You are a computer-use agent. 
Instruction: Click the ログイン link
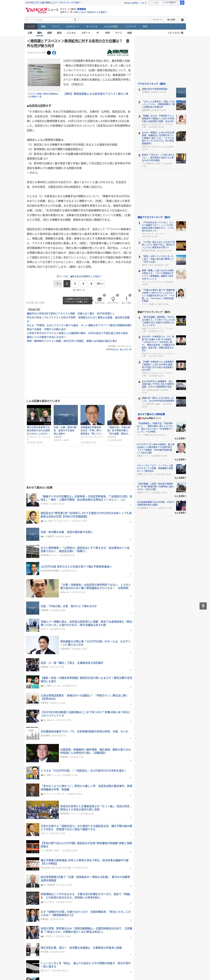[x=64, y=12]
